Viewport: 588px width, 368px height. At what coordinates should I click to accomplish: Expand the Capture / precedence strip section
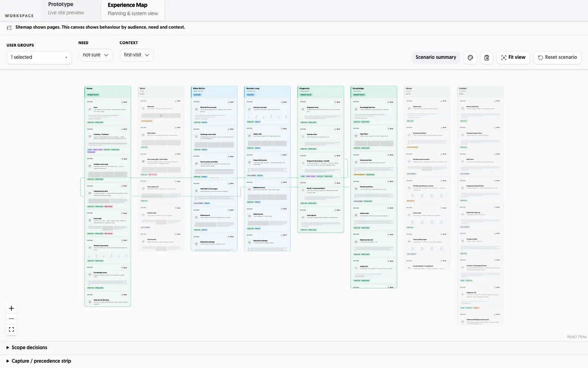pyautogui.click(x=39, y=361)
